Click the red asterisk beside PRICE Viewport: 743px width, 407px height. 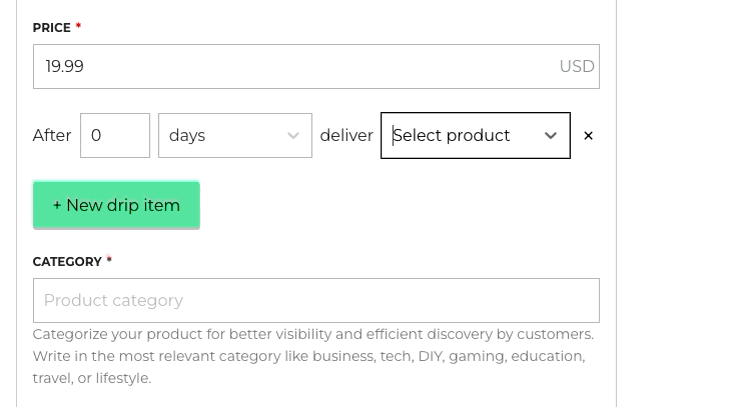pyautogui.click(x=78, y=27)
